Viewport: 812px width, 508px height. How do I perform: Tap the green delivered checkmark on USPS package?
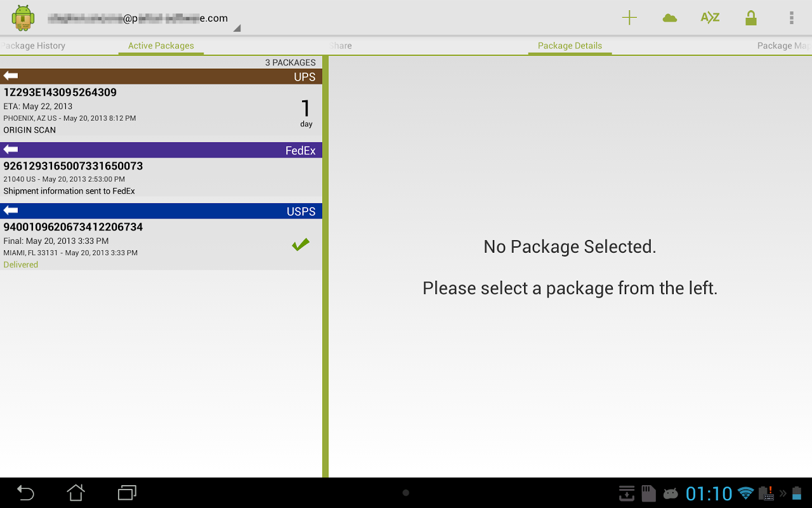point(301,244)
